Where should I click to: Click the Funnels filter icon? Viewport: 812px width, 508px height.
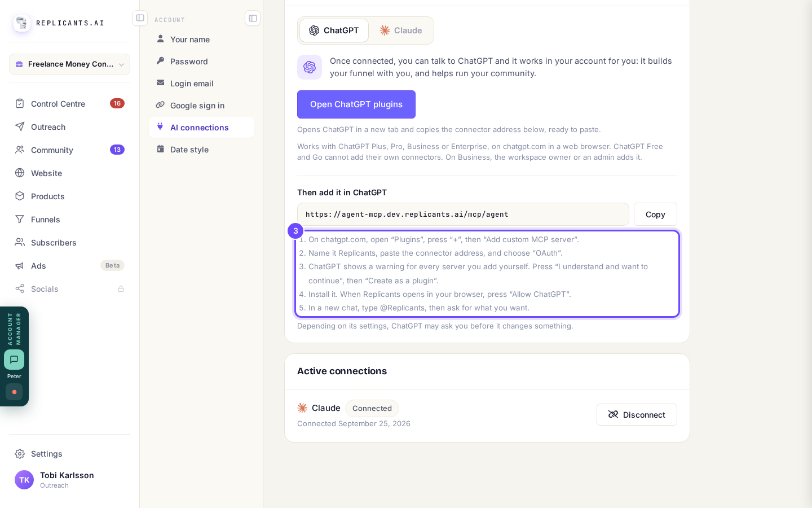coord(20,219)
